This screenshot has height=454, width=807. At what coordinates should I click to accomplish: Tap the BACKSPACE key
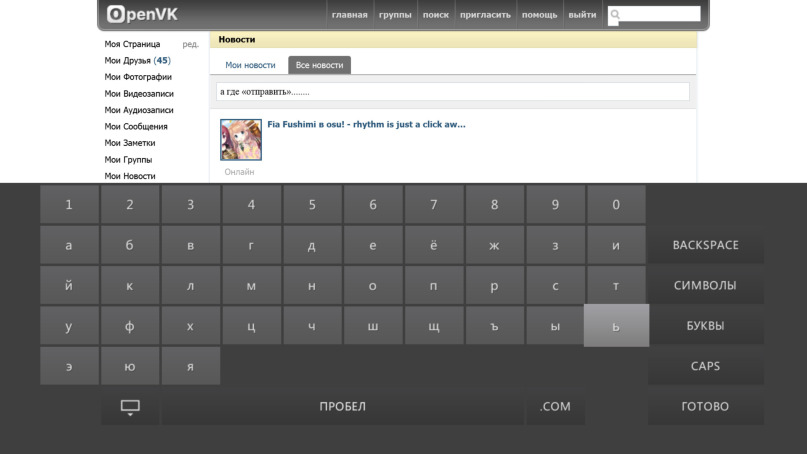click(x=706, y=245)
